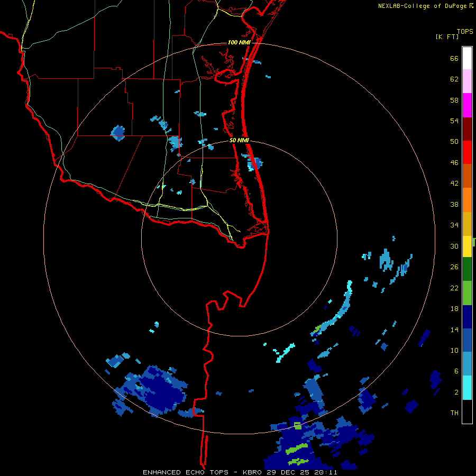Image resolution: width=476 pixels, height=476 pixels.
Task: Click the scale value "18"
Action: click(x=454, y=309)
